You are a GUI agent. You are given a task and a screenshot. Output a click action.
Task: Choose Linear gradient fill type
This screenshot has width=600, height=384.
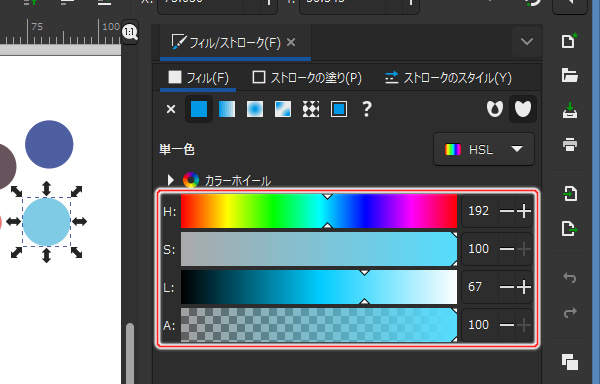coord(227,109)
